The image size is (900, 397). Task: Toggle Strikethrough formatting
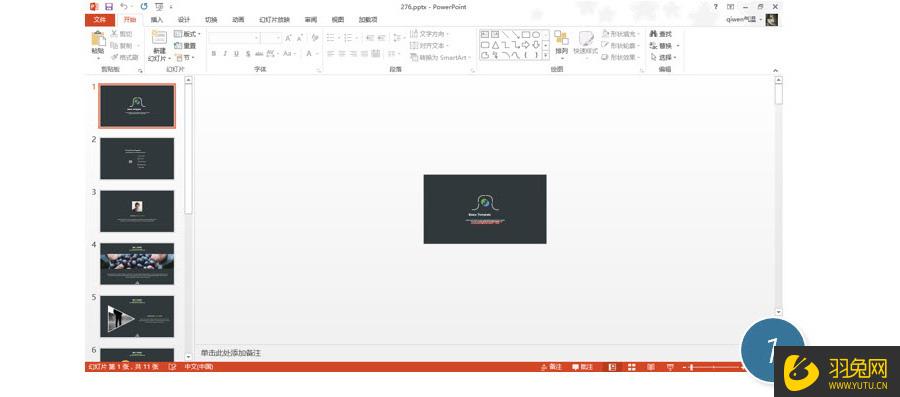[x=259, y=54]
